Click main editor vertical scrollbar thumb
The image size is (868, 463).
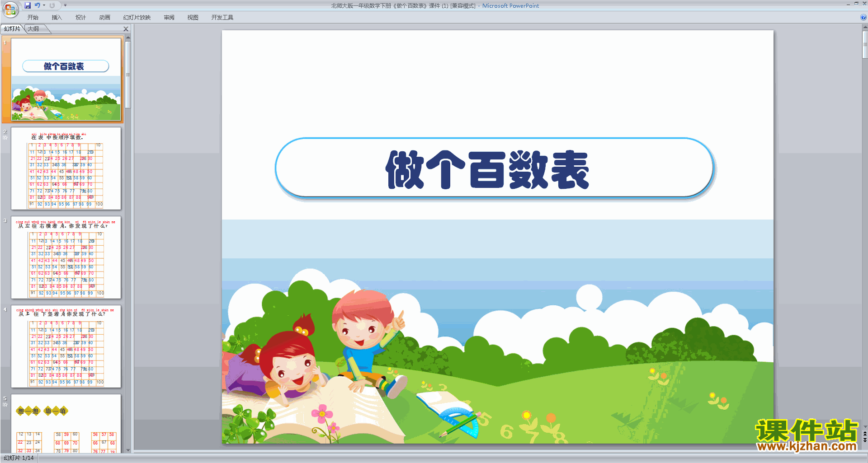865,45
